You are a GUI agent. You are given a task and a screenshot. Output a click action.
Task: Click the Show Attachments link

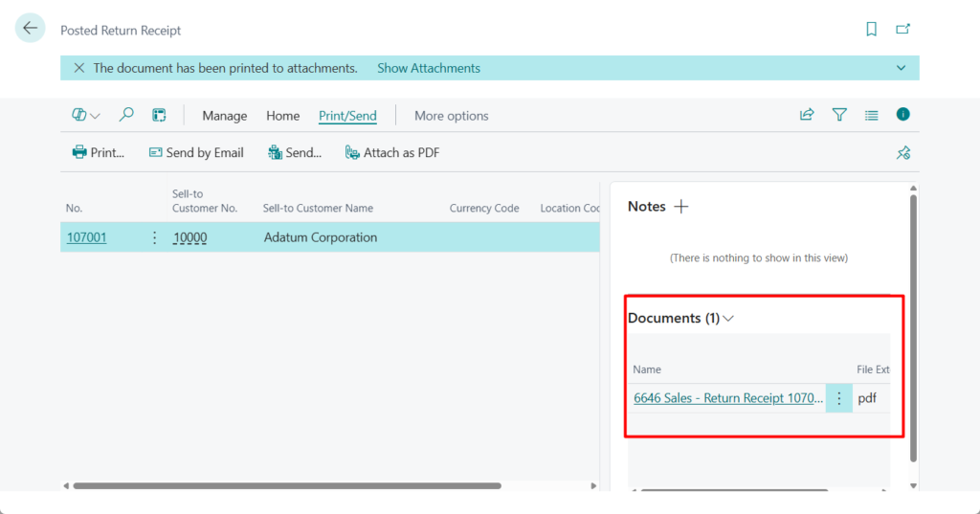(429, 68)
